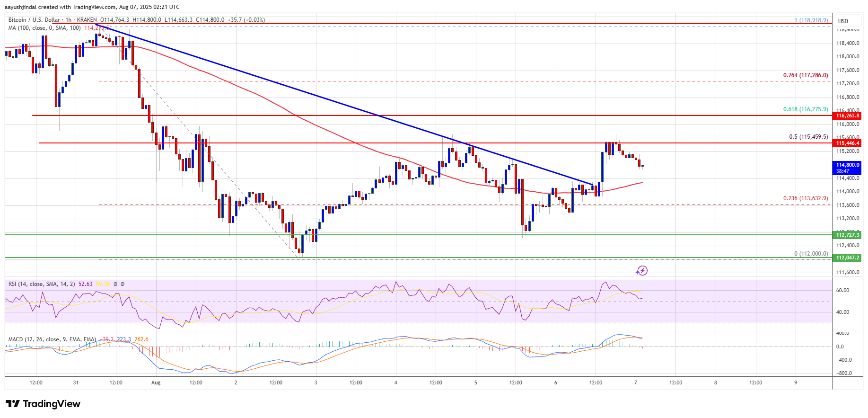Select the 112,047.2 green support tag
The height and width of the screenshot is (418, 868).
pos(848,258)
